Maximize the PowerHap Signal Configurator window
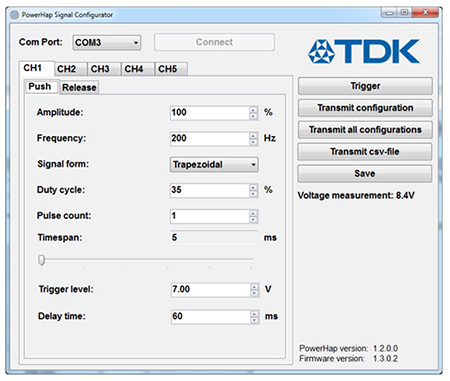 tap(404, 13)
